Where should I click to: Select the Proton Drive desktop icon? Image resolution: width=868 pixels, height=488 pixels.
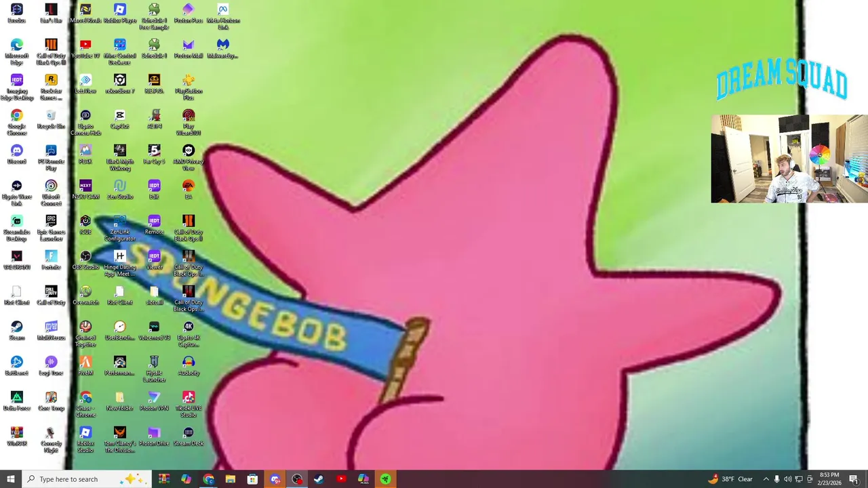coord(154,436)
